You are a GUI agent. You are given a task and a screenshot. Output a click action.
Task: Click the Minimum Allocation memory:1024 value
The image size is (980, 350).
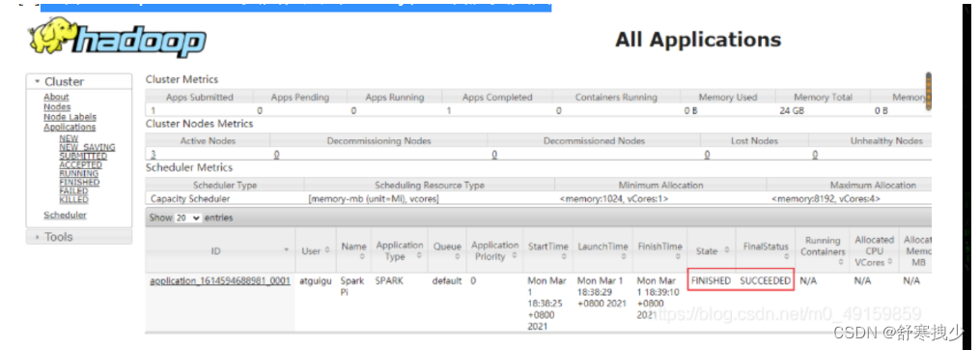click(614, 198)
